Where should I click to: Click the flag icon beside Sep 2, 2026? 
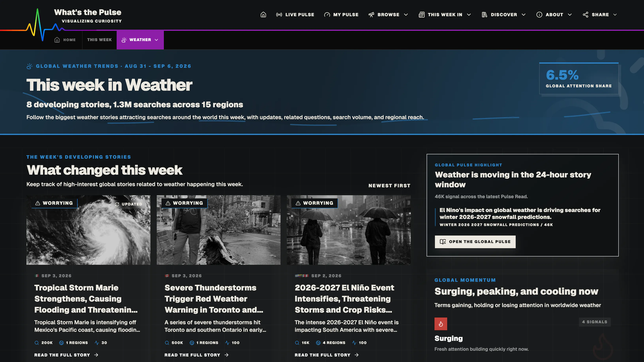[301, 276]
